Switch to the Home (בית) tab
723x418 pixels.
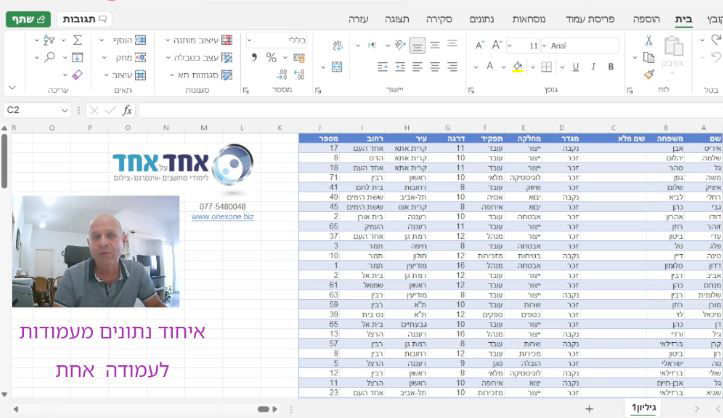point(683,19)
